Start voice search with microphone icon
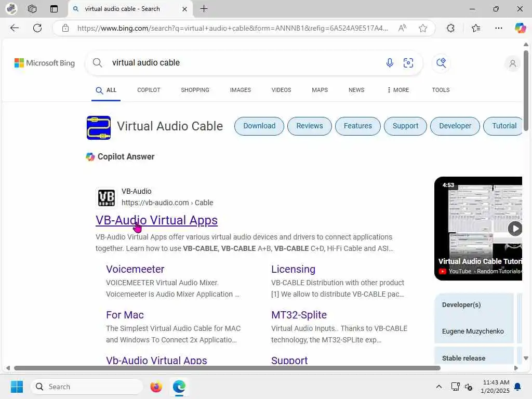532x399 pixels. 390,63
